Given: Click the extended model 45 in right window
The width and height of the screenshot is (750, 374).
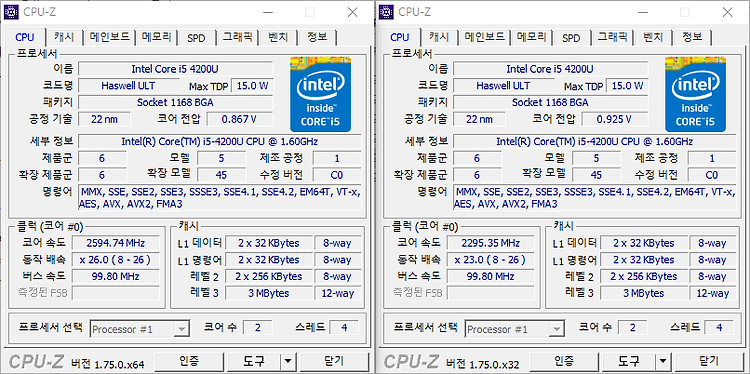Looking at the screenshot, I should 596,175.
